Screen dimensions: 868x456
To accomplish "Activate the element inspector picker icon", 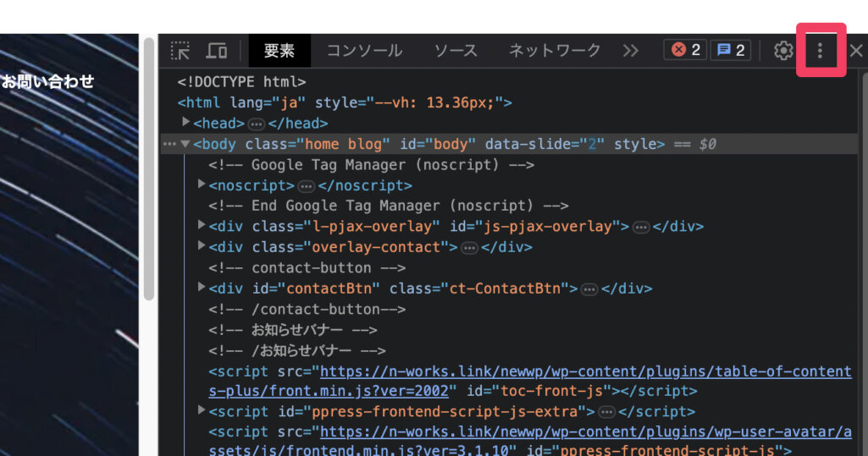I will tap(180, 51).
